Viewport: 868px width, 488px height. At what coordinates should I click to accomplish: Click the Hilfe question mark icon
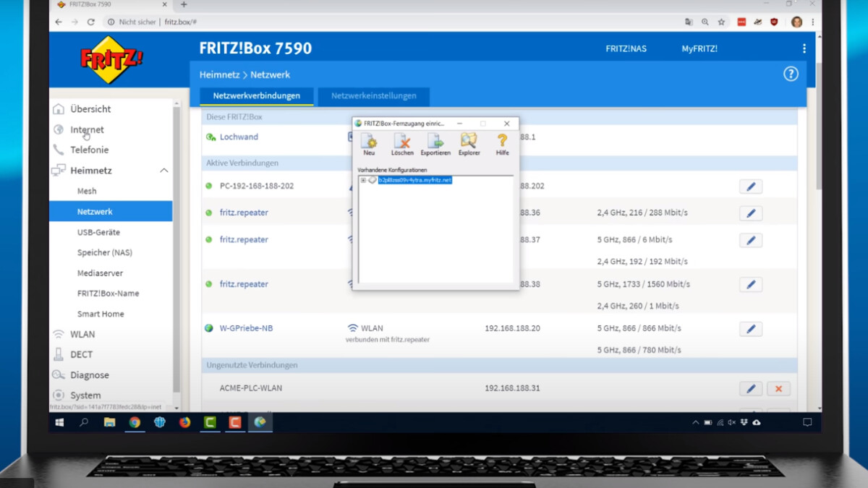click(502, 143)
